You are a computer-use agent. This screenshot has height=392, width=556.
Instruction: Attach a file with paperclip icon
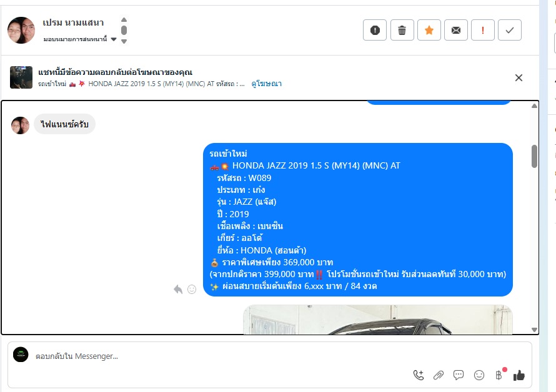pyautogui.click(x=439, y=375)
